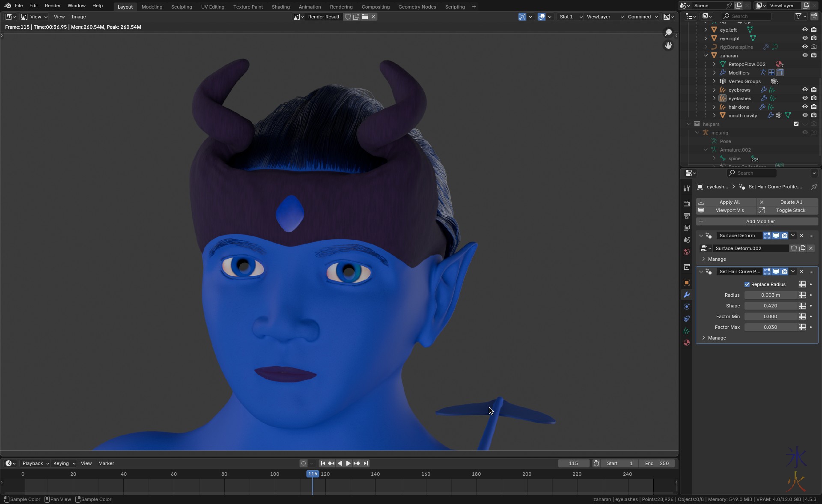Open the World properties tab icon

coord(687,252)
